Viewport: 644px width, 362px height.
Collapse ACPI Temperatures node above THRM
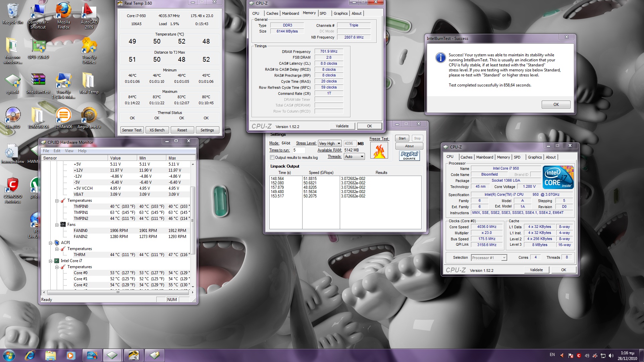(57, 249)
